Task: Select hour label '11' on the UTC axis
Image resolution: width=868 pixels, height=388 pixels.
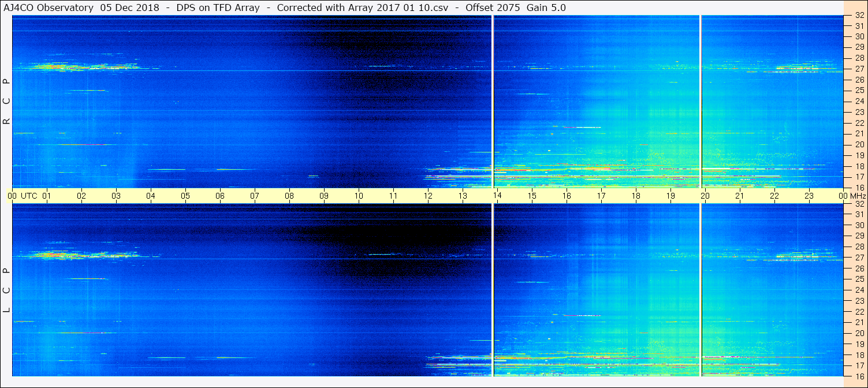Action: click(x=393, y=196)
